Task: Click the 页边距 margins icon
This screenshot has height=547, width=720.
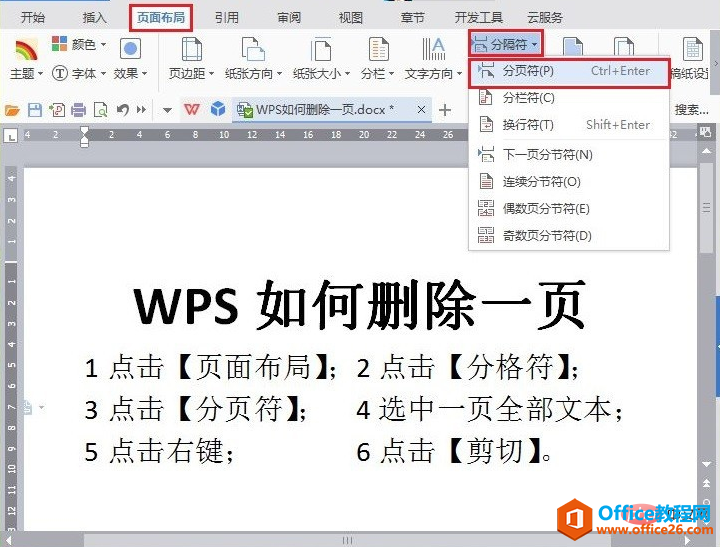Action: click(x=191, y=49)
